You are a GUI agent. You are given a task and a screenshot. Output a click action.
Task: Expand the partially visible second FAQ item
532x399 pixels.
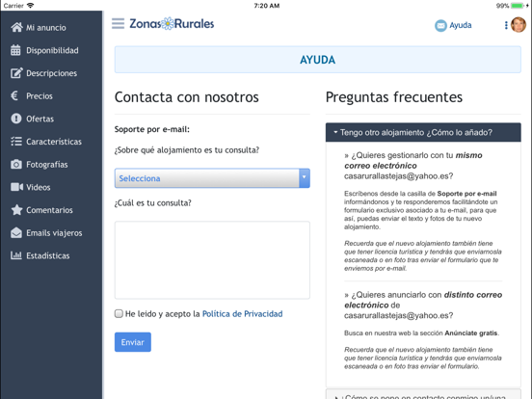[423, 394]
